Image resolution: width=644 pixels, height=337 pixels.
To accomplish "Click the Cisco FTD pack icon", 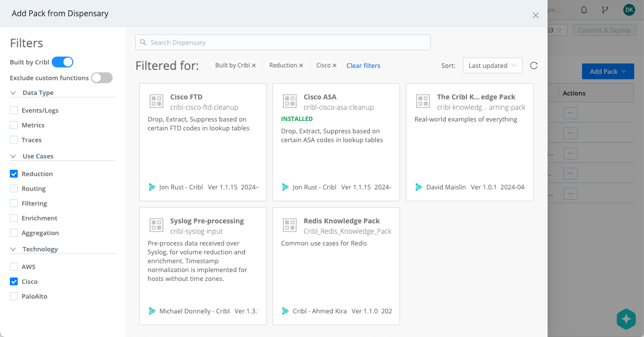I will click(156, 101).
